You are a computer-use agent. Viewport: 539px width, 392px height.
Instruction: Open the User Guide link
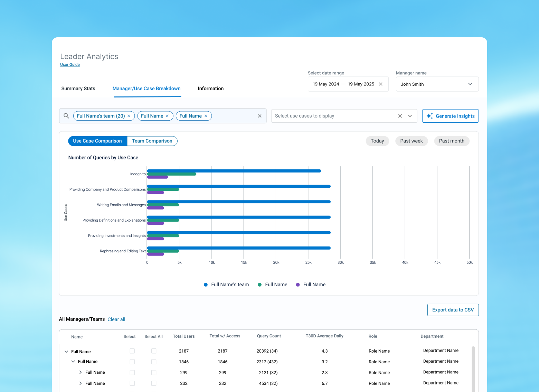(x=70, y=65)
